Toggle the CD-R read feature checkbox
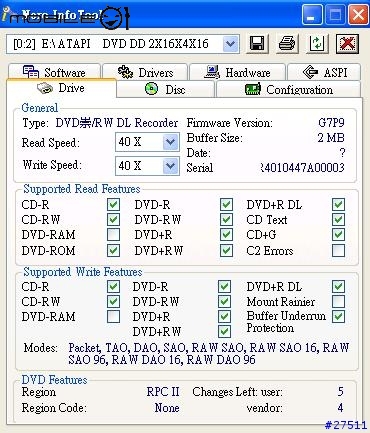370x433 pixels. (x=113, y=204)
